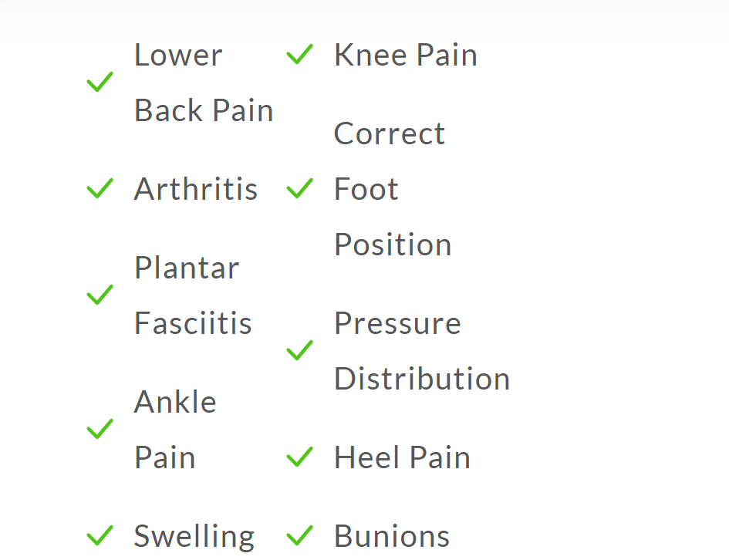Select the Knee Pain text

tap(405, 56)
